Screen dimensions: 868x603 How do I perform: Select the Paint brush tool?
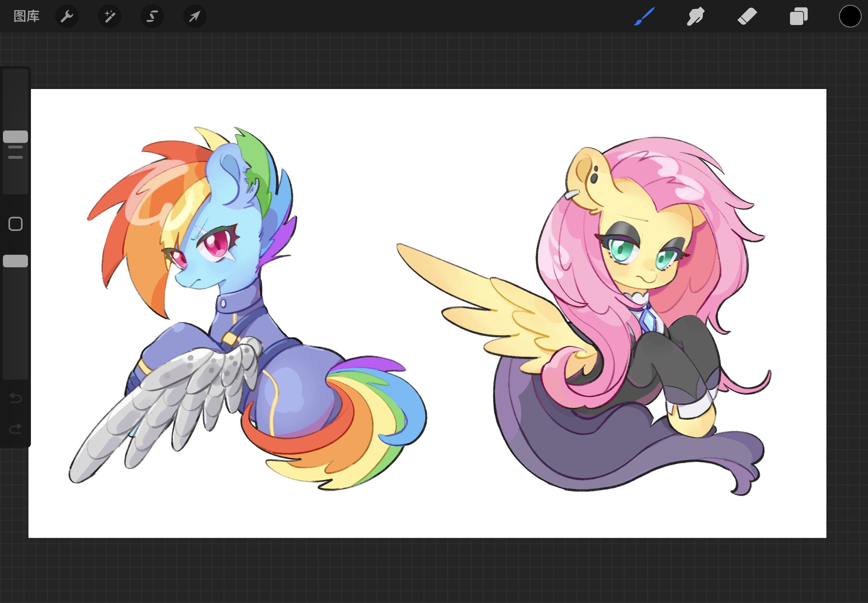coord(645,17)
